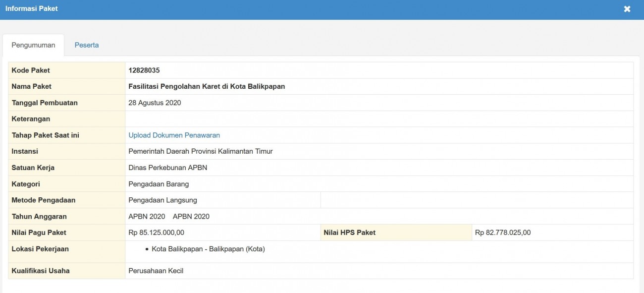Switch to the Peserta tab
This screenshot has width=644, height=293.
pos(87,45)
